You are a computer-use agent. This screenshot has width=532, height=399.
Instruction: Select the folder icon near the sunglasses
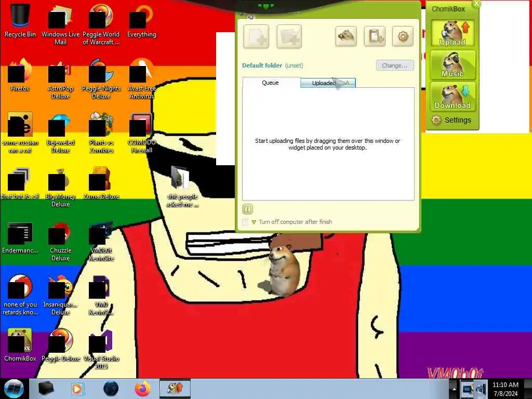click(182, 187)
